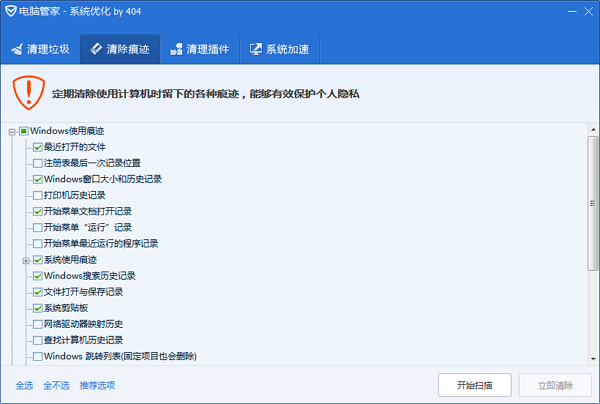Enable 查找计算机历史记录 checkbox
600x404 pixels.
point(38,340)
